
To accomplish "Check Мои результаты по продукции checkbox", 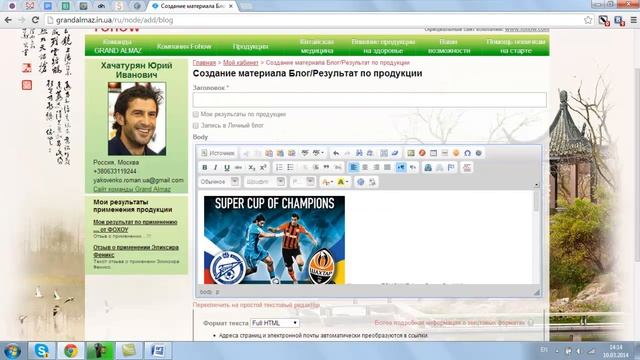I will [x=196, y=114].
